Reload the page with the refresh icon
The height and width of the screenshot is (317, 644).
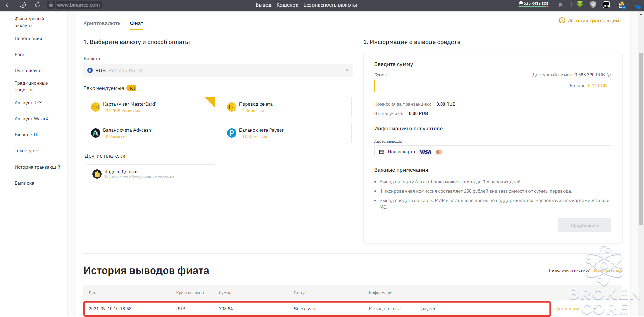pos(38,5)
